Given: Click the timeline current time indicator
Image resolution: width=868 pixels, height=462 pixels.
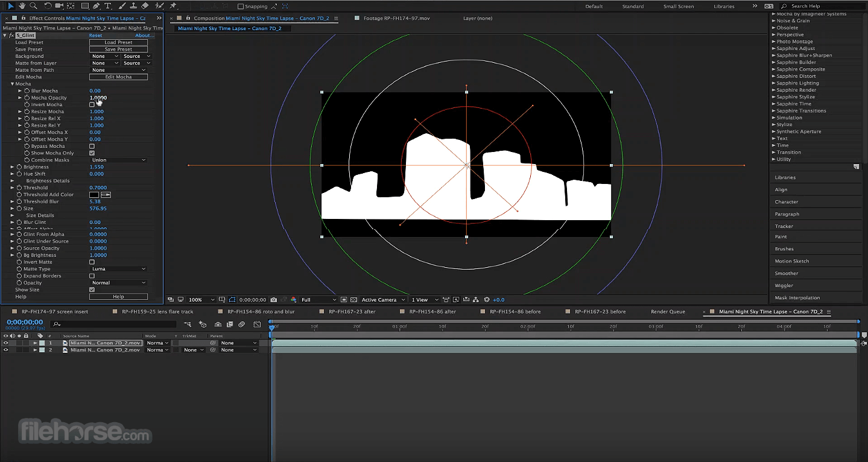Looking at the screenshot, I should 271,327.
